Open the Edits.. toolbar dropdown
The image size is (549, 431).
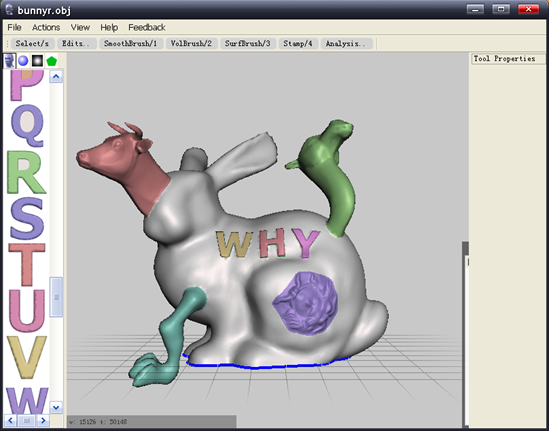(77, 44)
